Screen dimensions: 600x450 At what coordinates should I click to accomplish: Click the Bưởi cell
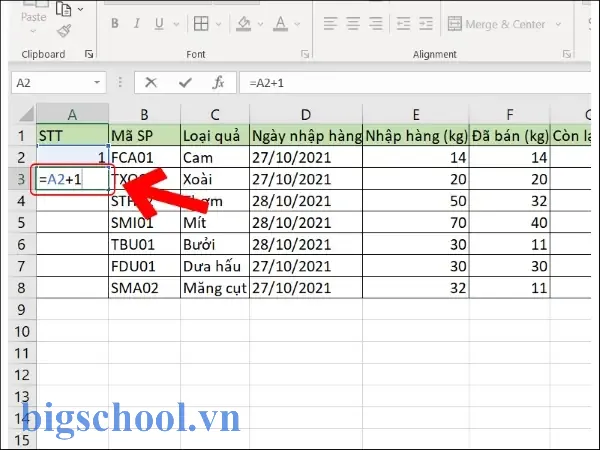click(x=215, y=244)
